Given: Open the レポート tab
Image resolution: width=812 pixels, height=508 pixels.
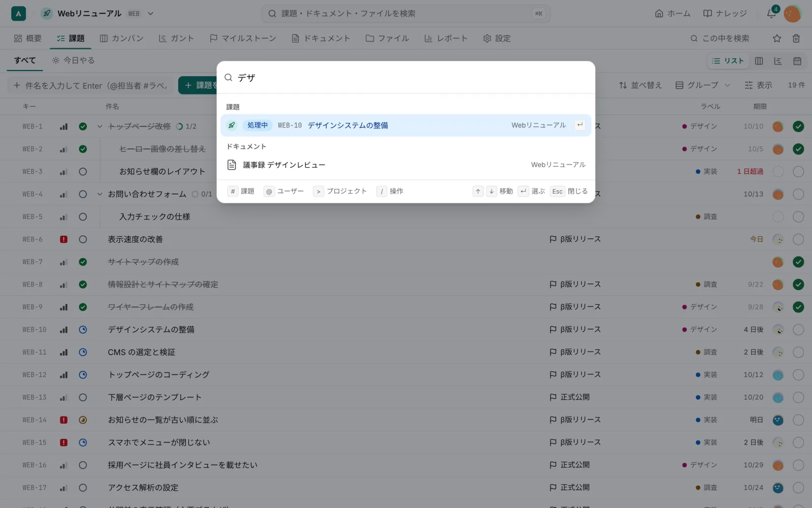Looking at the screenshot, I should click(x=446, y=38).
